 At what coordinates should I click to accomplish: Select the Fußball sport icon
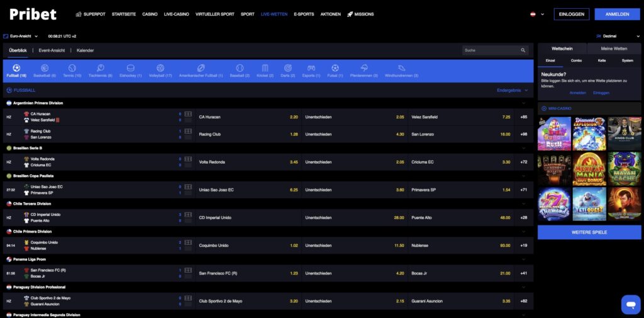pyautogui.click(x=16, y=68)
